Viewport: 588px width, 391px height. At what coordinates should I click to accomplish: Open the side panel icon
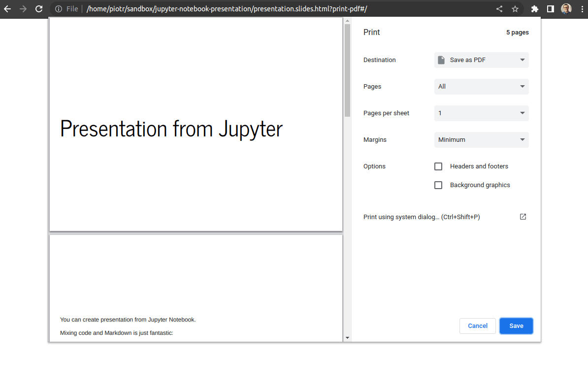pyautogui.click(x=550, y=8)
